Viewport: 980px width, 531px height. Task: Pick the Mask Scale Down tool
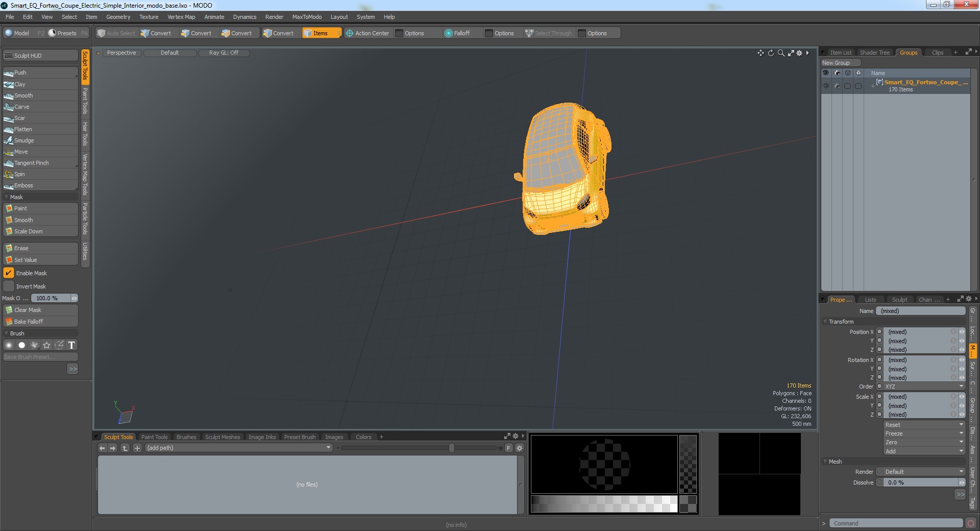[x=40, y=231]
